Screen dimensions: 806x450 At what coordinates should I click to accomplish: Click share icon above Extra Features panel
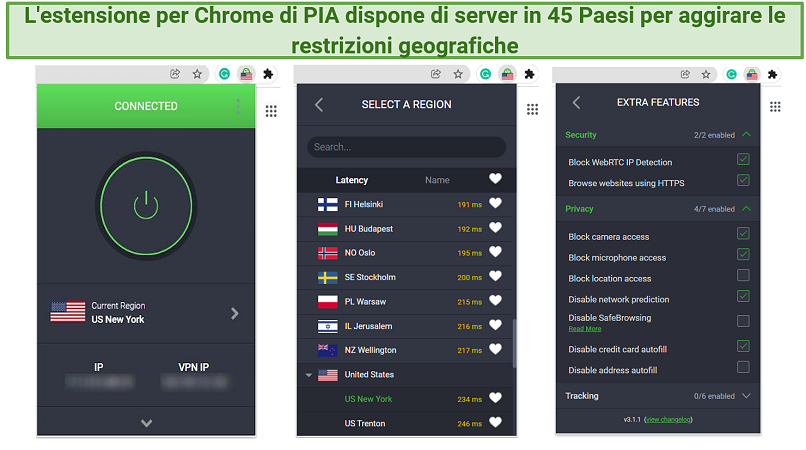click(685, 75)
